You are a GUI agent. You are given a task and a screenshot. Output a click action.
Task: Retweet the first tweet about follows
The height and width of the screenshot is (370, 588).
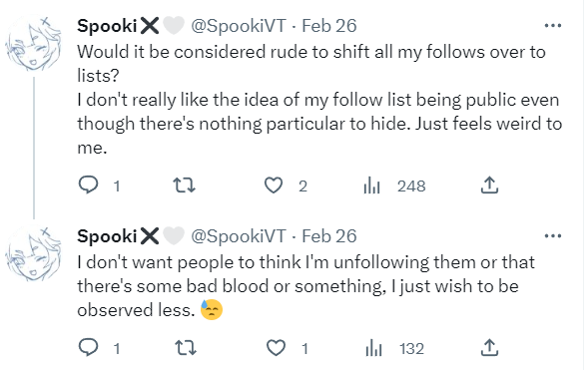pos(184,185)
